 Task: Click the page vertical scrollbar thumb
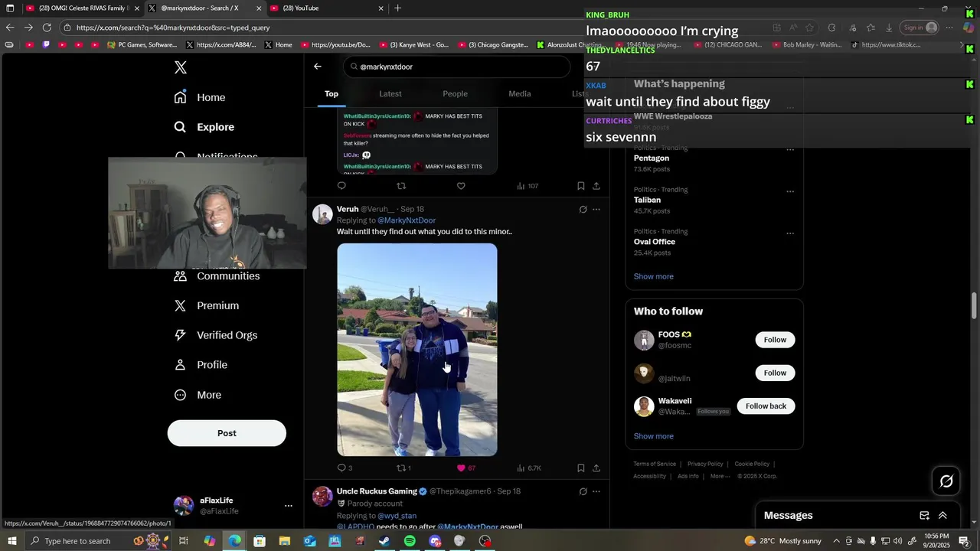coord(975,306)
